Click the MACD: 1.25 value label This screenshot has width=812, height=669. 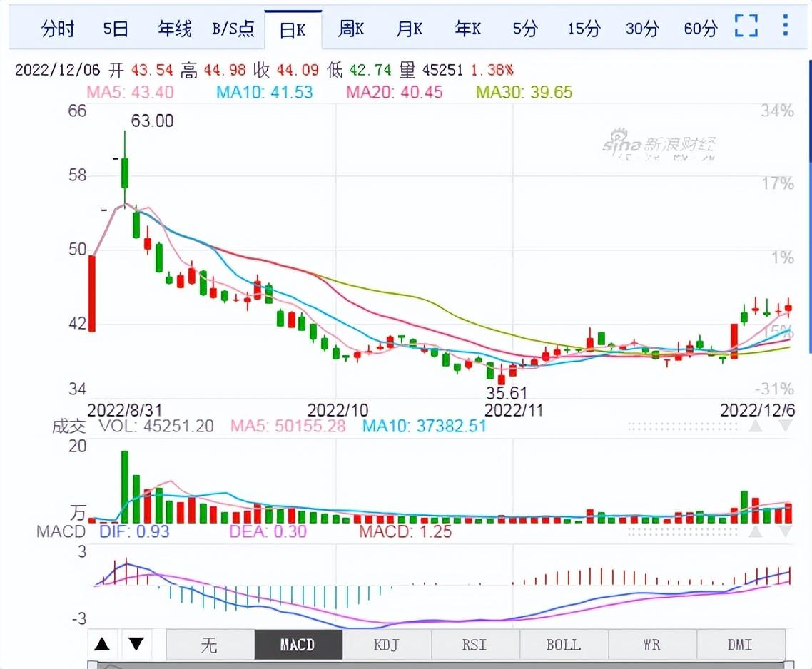coord(405,531)
